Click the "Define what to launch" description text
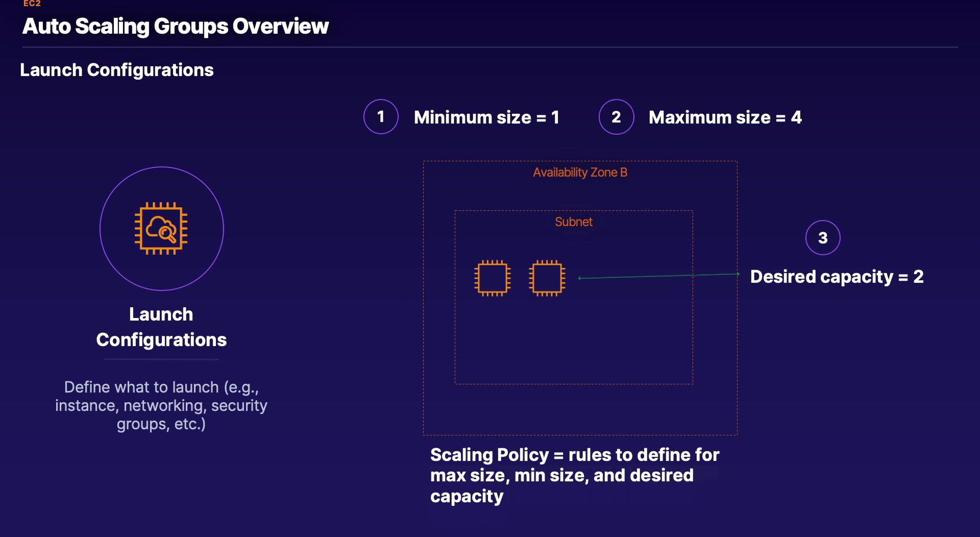The width and height of the screenshot is (980, 537). point(161,405)
